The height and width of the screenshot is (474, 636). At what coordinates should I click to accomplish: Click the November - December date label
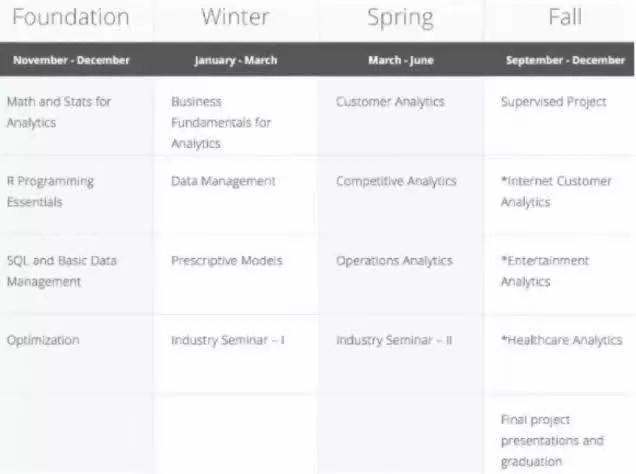point(71,60)
